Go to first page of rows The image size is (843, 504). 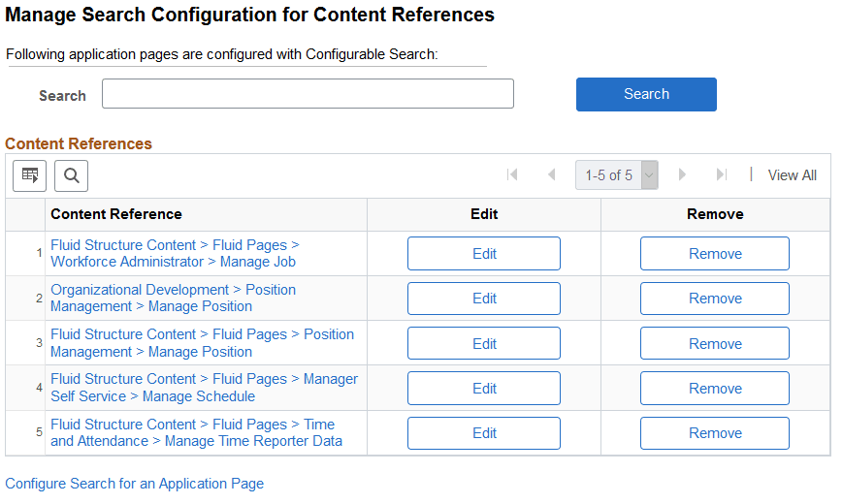(x=512, y=174)
